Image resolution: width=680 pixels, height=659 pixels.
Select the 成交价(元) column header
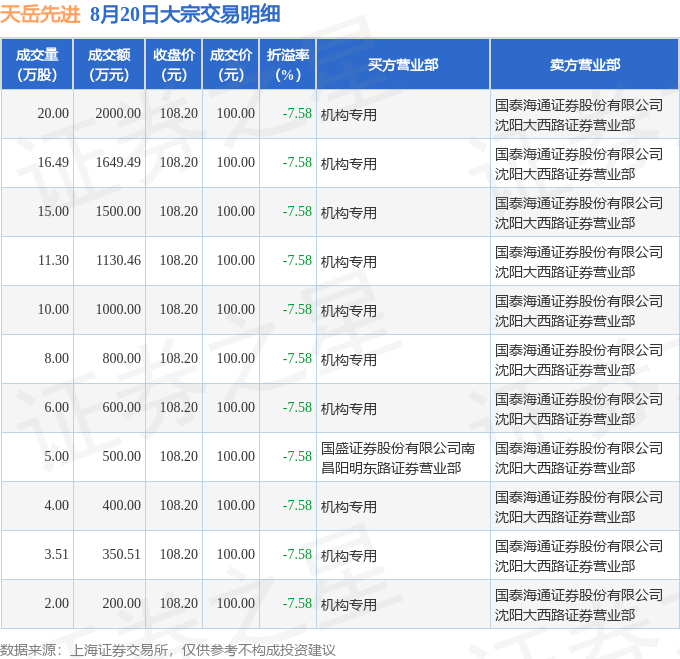click(x=231, y=64)
